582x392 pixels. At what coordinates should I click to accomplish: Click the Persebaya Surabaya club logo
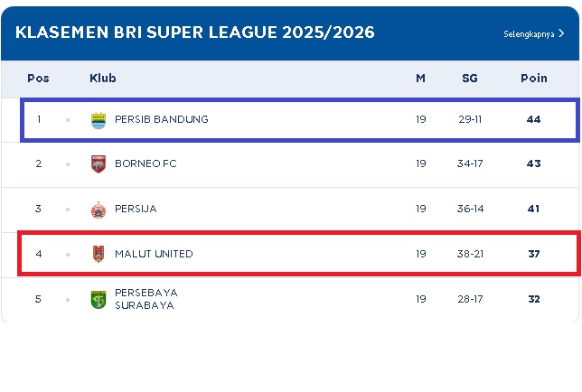tap(99, 299)
